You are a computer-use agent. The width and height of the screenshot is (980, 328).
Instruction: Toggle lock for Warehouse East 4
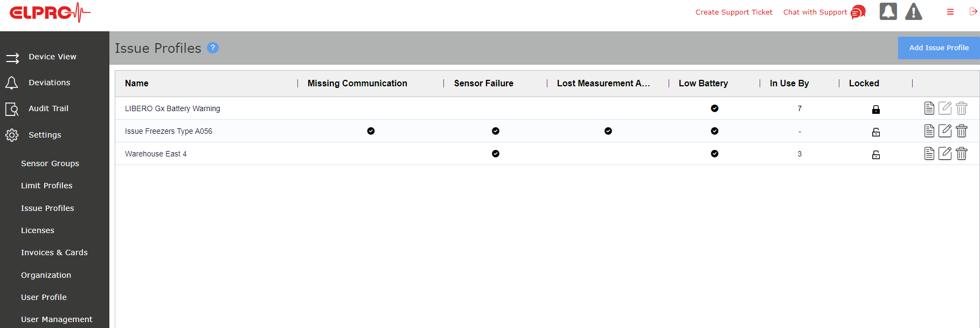point(876,154)
